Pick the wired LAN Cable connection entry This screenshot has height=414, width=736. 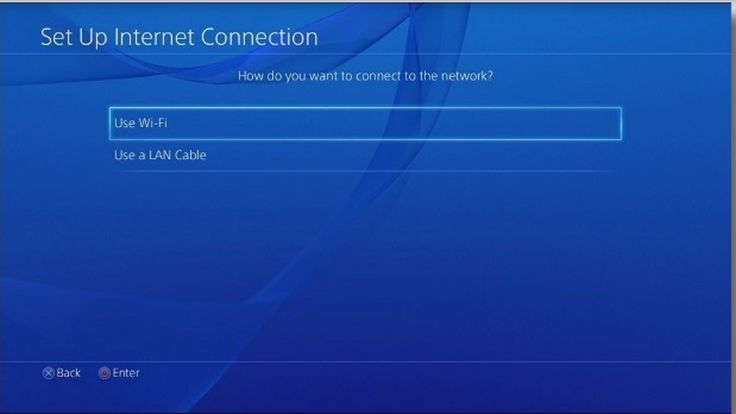pyautogui.click(x=365, y=155)
